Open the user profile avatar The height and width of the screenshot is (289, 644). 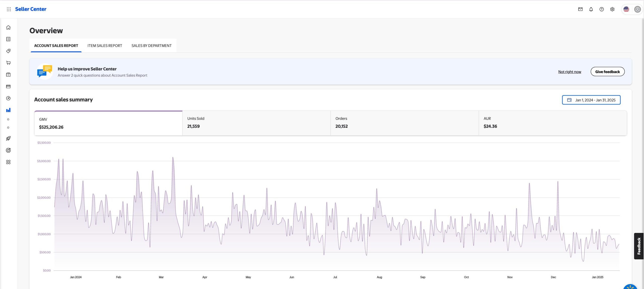[x=637, y=9]
